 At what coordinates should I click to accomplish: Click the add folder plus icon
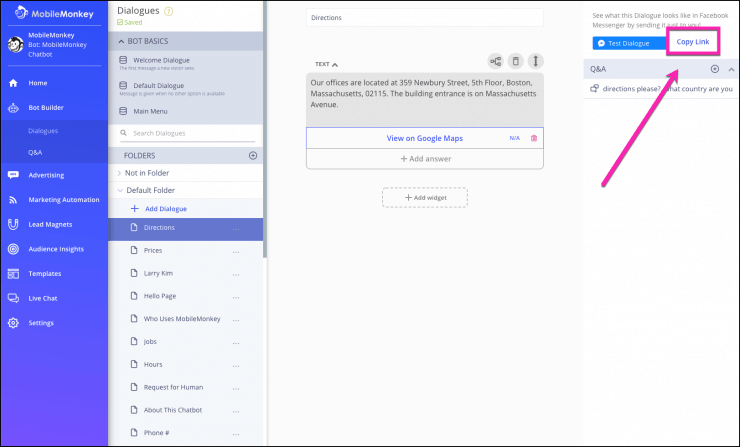tap(253, 156)
